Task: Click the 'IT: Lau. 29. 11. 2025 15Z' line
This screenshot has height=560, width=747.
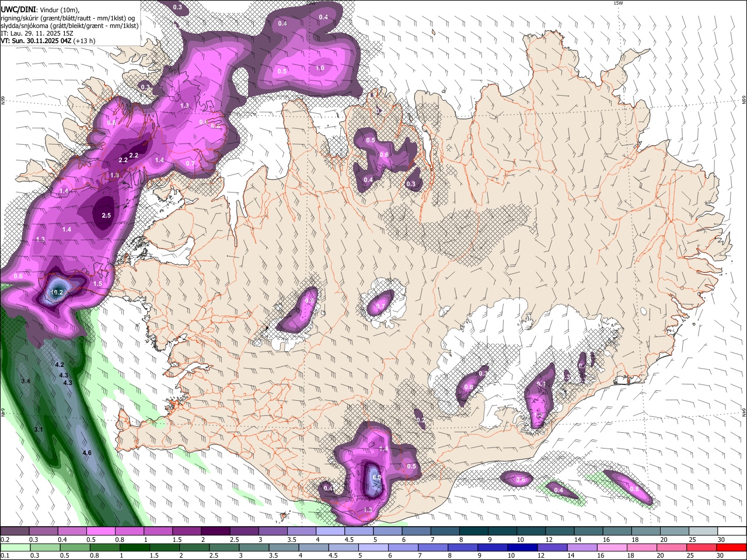Action: 37,33
